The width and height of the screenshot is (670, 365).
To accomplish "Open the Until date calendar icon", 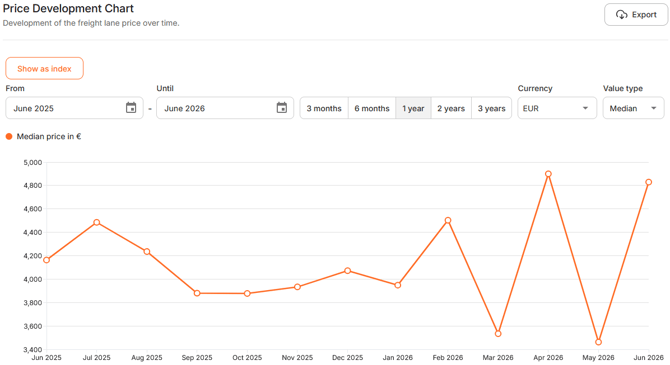I will [x=282, y=108].
